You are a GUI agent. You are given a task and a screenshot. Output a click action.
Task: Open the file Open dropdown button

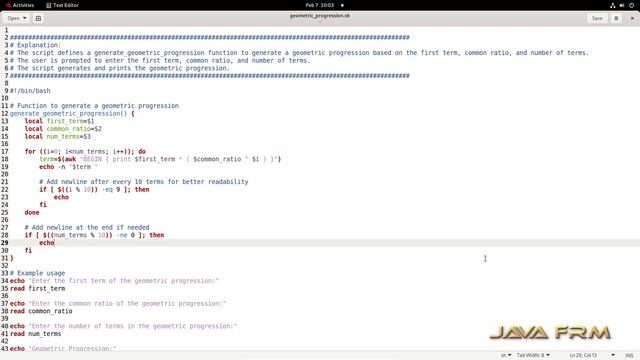tap(16, 18)
